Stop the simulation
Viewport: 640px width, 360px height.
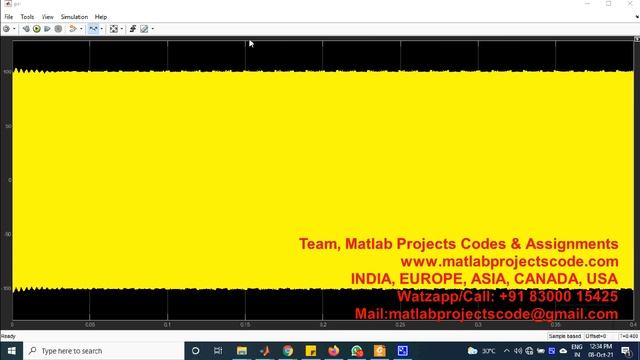click(x=58, y=29)
